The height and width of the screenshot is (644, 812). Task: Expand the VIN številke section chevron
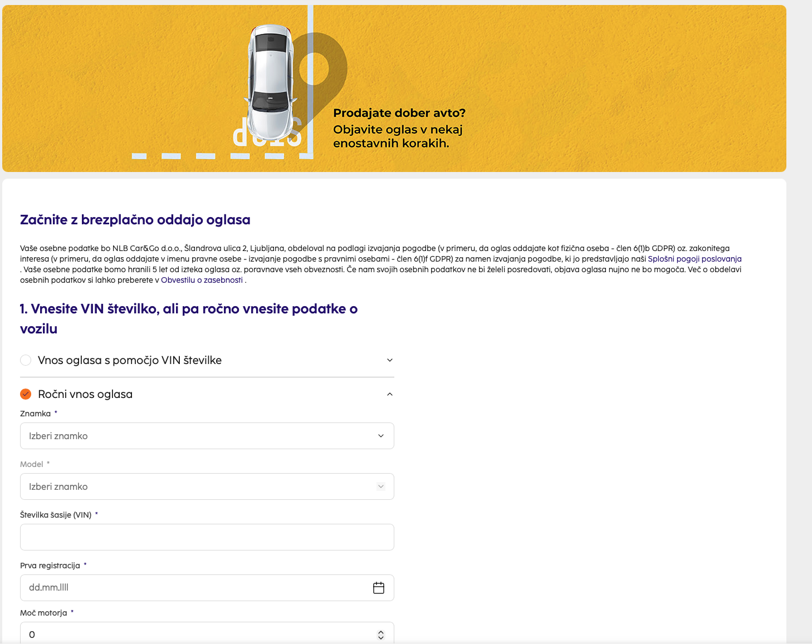(390, 360)
